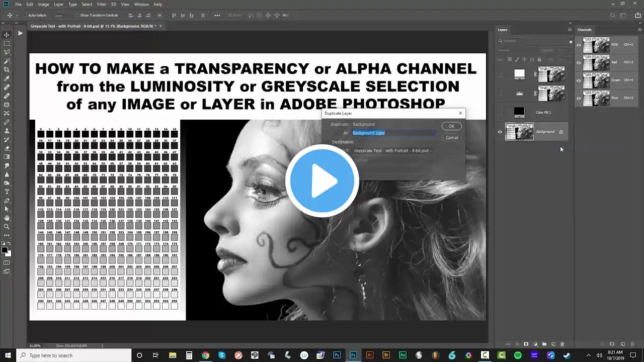Image resolution: width=644 pixels, height=362 pixels.
Task: Activate the Zoom tool in toolbar
Action: tap(7, 226)
